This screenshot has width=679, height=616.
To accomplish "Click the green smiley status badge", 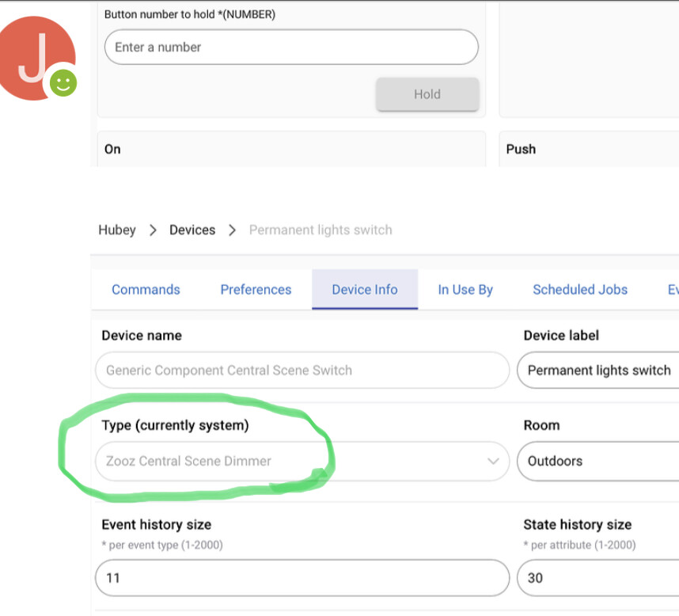I will (x=63, y=82).
